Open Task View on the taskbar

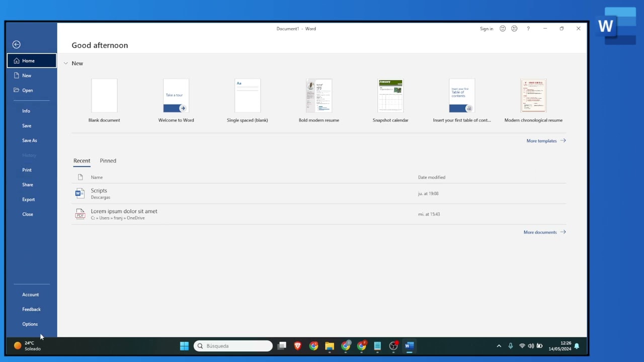click(282, 346)
